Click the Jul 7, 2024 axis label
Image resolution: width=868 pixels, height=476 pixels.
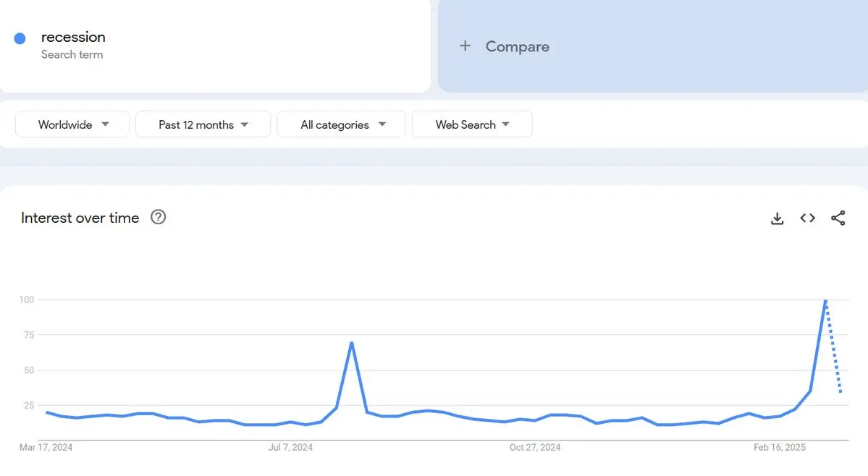click(290, 448)
